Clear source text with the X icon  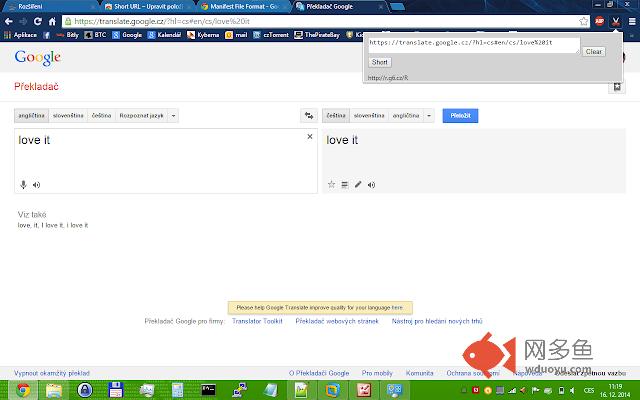pyautogui.click(x=309, y=137)
